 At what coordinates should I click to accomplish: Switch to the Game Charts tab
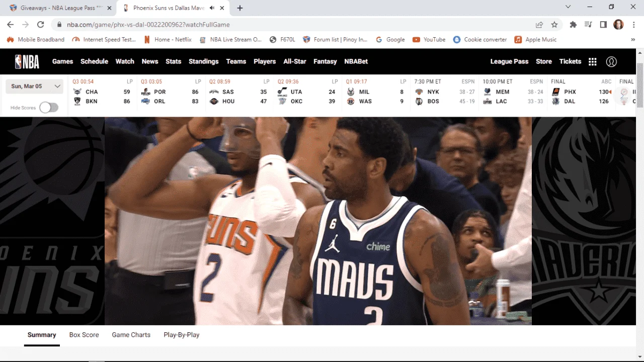tap(131, 335)
